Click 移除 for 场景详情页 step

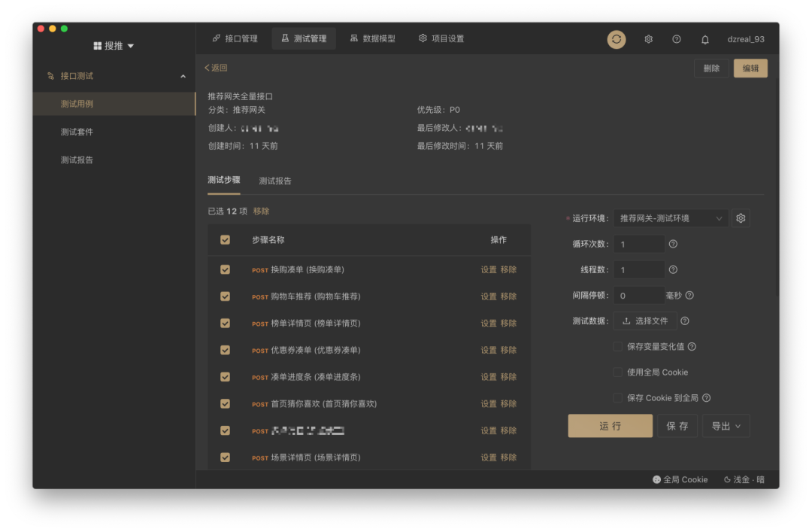point(508,458)
